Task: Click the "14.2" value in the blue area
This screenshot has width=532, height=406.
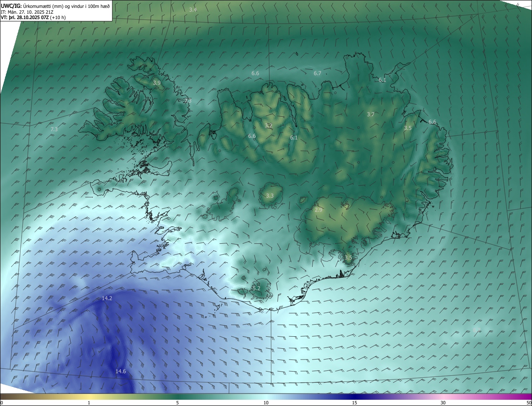Action: click(107, 298)
